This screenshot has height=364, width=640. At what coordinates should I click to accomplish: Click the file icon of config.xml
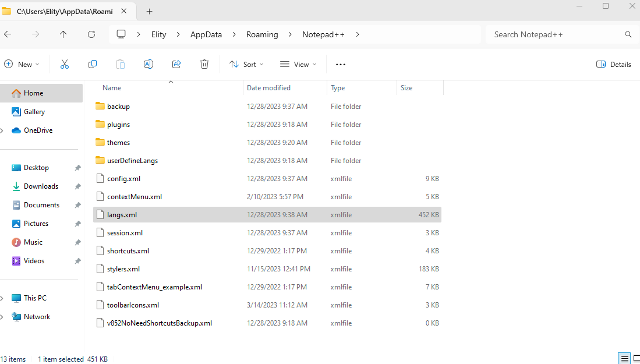(x=100, y=178)
